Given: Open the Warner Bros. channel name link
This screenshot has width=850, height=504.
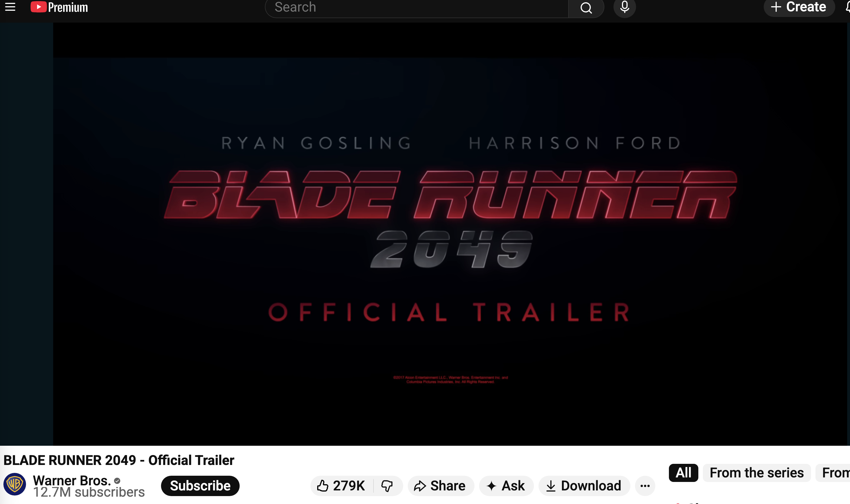Looking at the screenshot, I should (72, 480).
